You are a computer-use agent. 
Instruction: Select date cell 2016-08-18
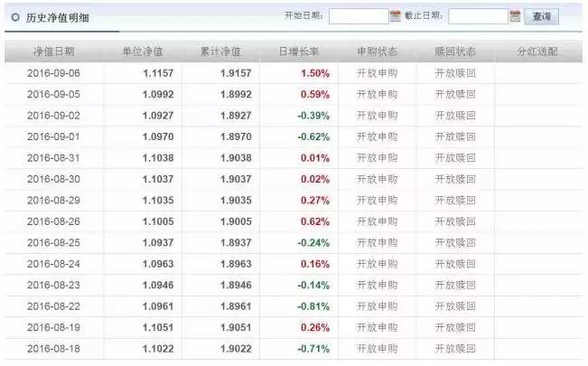tap(53, 349)
